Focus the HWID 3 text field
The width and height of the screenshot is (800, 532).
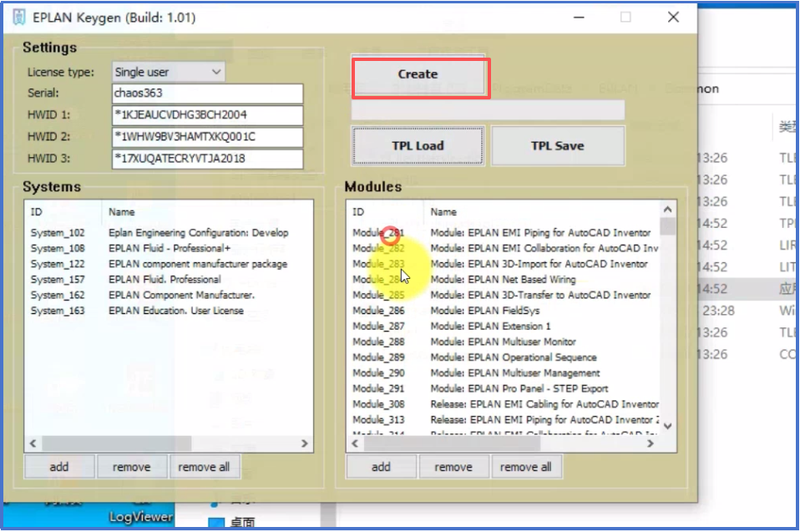(207, 159)
